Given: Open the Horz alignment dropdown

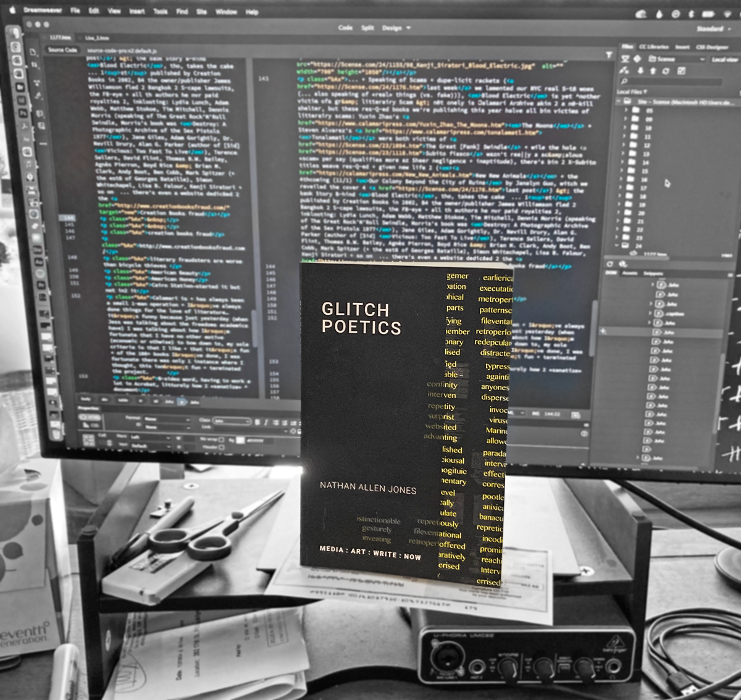Looking at the screenshot, I should (150, 438).
